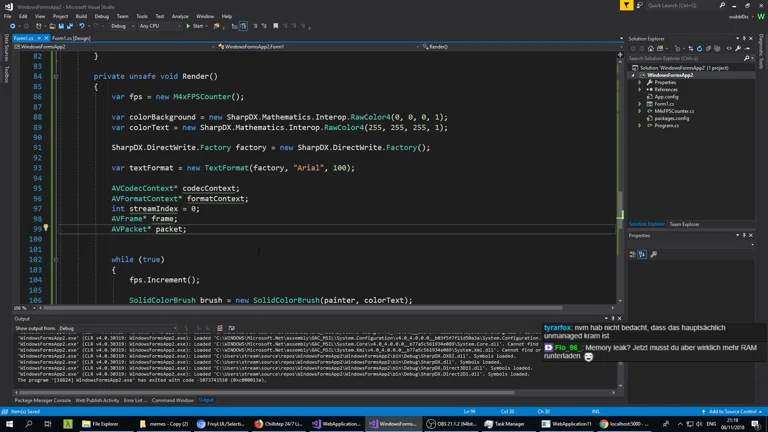Click the Clear All icon in Output panel
The image size is (768, 432).
tap(219, 328)
